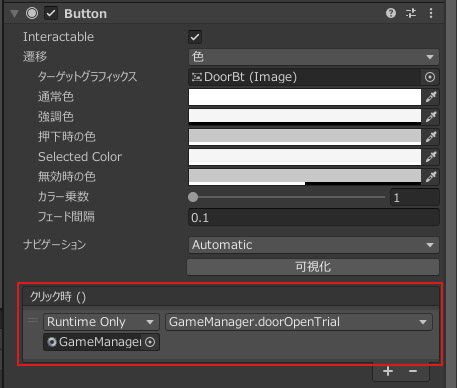The height and width of the screenshot is (388, 457).
Task: Click the Interactable label
Action: tap(58, 37)
